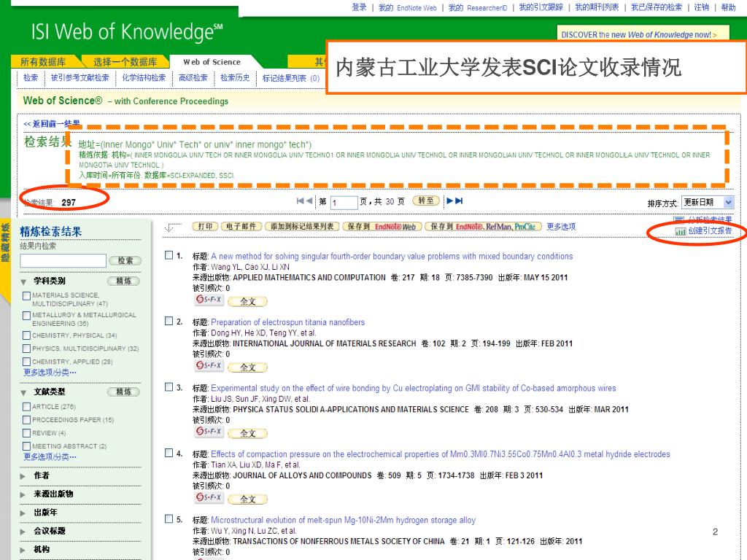Tick the checkbox for result 4
The width and height of the screenshot is (747, 560).
pos(169,453)
